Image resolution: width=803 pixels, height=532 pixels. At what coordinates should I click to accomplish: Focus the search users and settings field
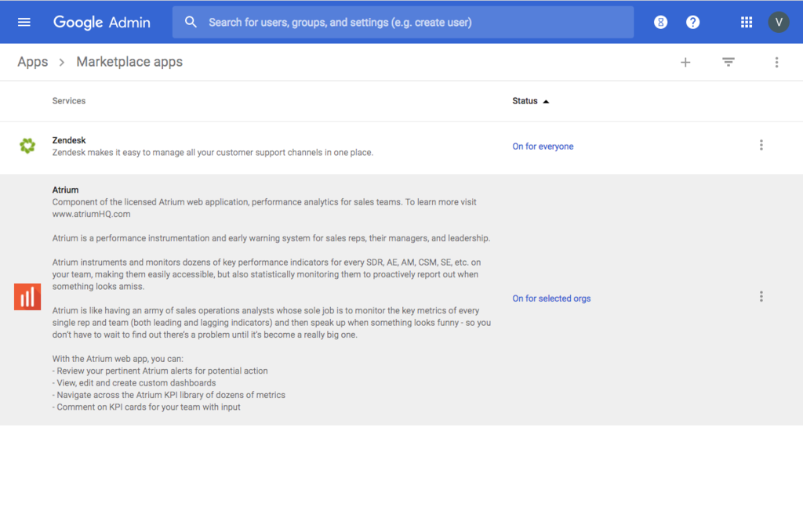coord(402,22)
